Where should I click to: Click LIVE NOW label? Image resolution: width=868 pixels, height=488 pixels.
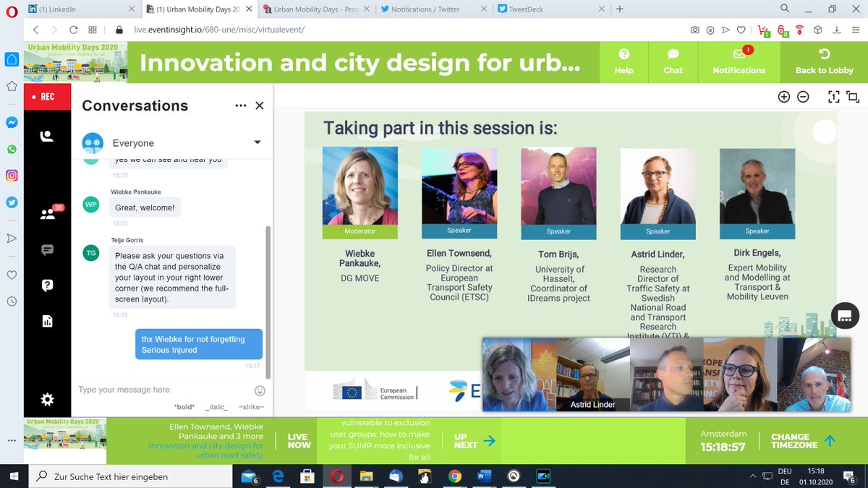[299, 441]
